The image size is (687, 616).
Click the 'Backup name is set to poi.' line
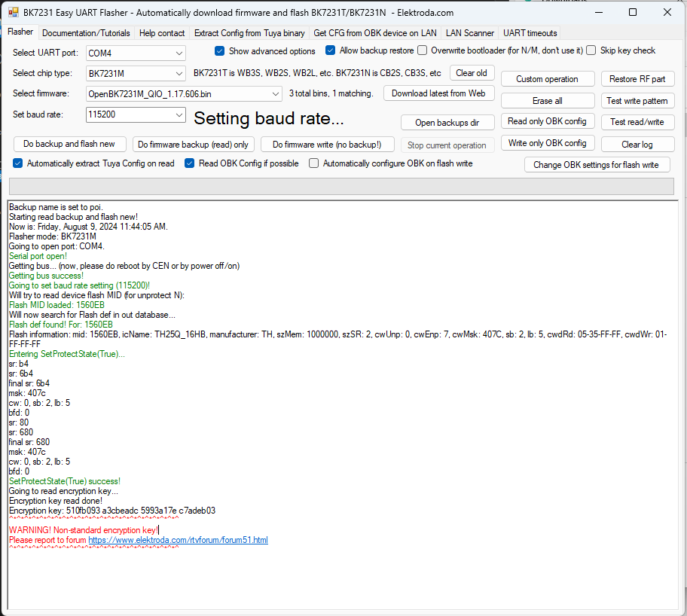(x=56, y=207)
